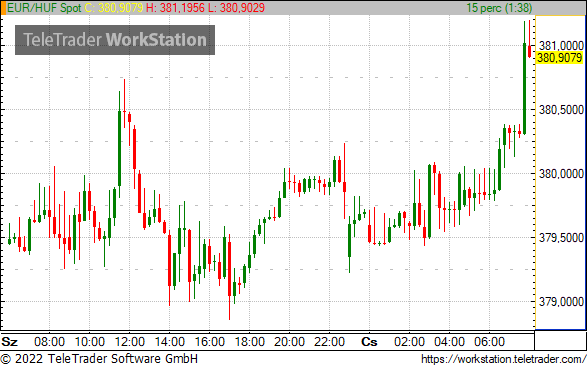The height and width of the screenshot is (368, 587).
Task: Click the EUR/HUF Spot title label
Action: point(45,8)
